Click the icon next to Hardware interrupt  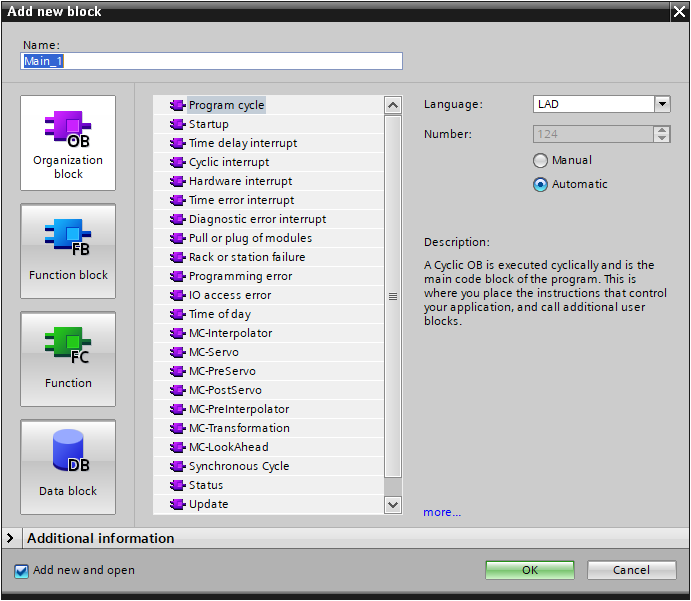click(x=177, y=181)
